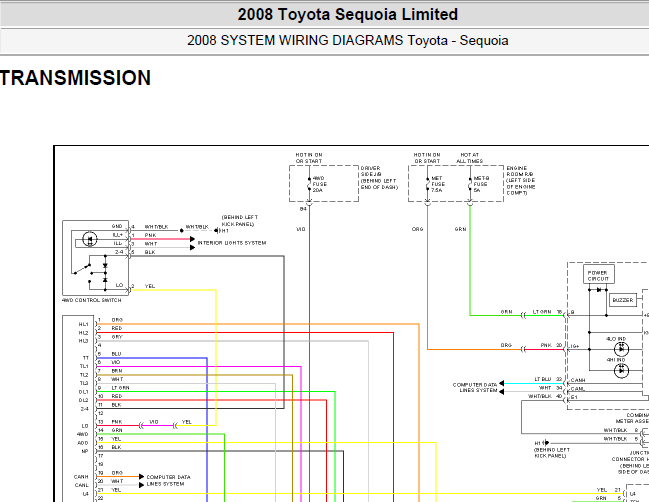Click the 'B4' connector label under 4WD fuse

click(303, 209)
